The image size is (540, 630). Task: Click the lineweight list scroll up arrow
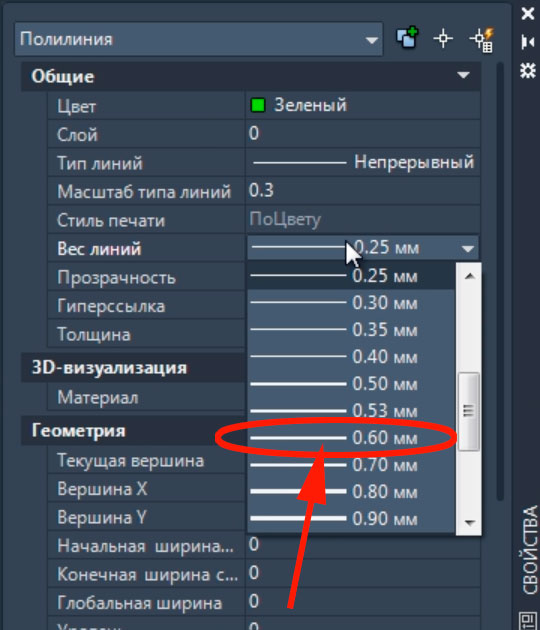469,276
